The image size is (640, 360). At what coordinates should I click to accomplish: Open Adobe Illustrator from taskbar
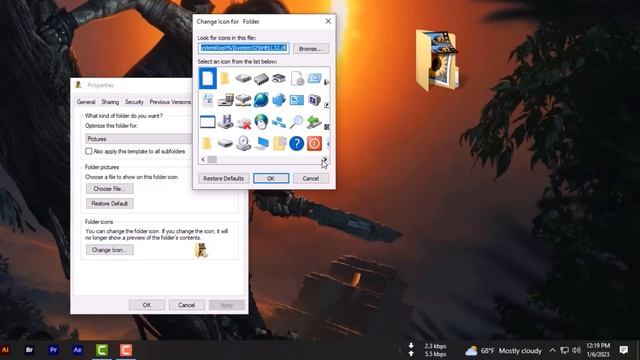tap(5, 350)
